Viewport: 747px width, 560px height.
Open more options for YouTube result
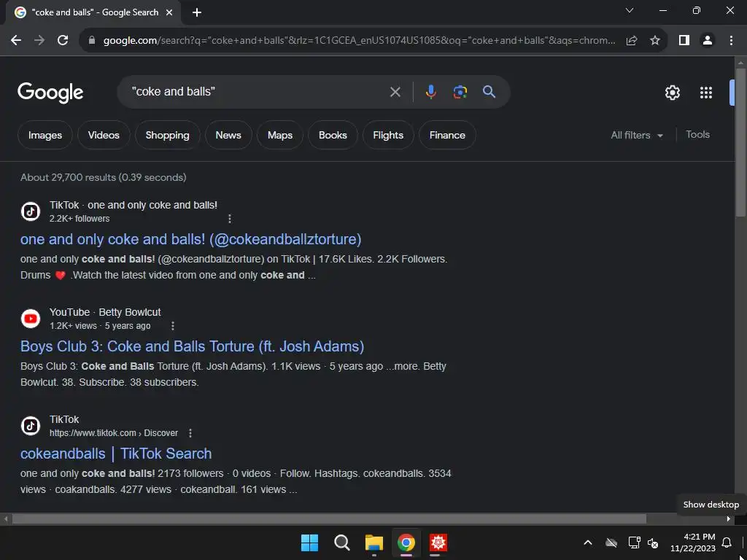[172, 326]
